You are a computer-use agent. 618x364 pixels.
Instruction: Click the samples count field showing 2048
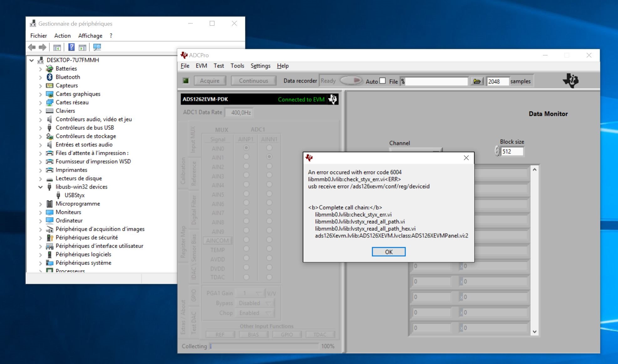click(497, 81)
